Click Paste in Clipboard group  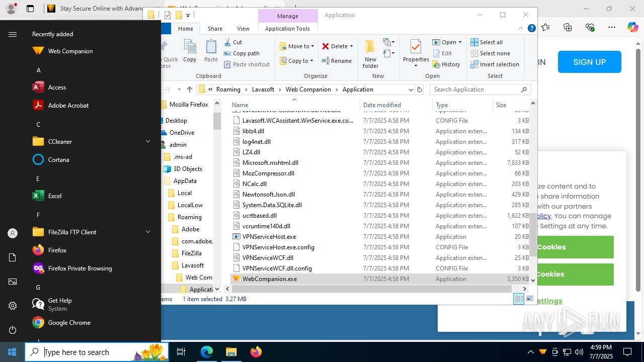[211, 51]
